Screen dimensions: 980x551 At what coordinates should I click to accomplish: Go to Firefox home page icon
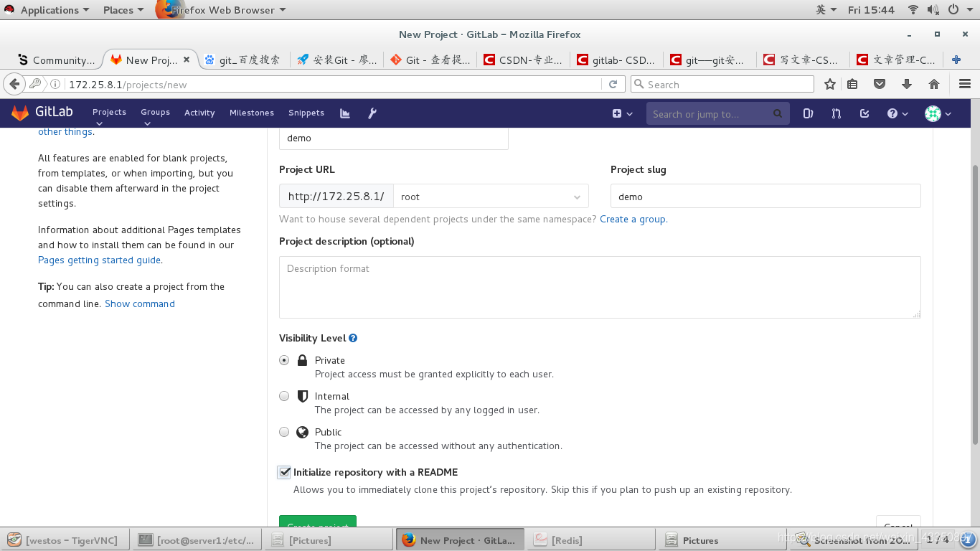coord(934,84)
